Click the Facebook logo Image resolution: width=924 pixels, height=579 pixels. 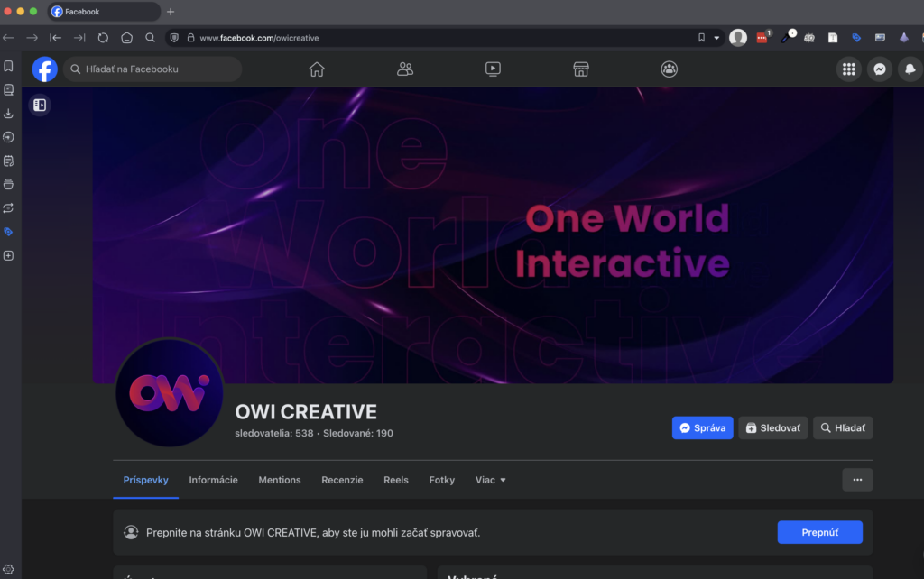[45, 69]
